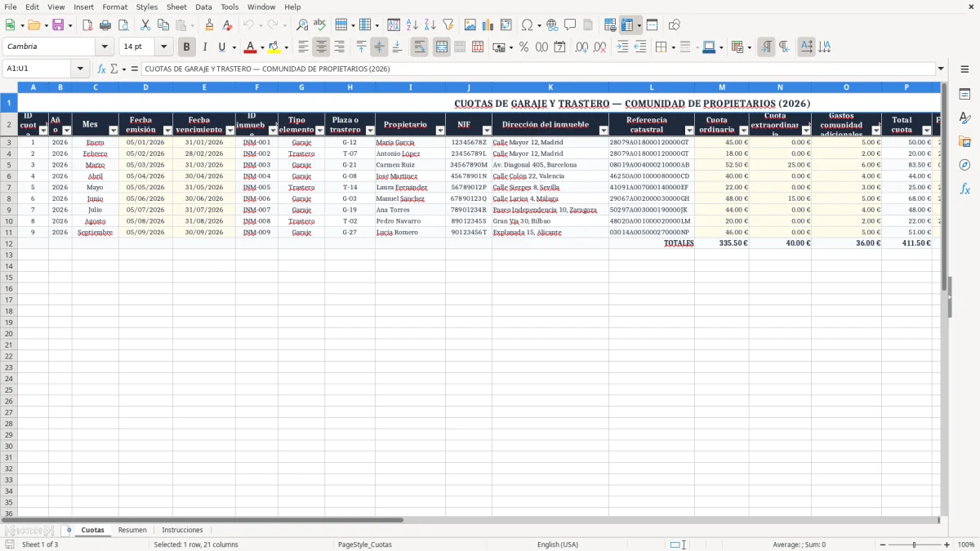Expand the formula bar
The image size is (980, 551).
(x=941, y=69)
